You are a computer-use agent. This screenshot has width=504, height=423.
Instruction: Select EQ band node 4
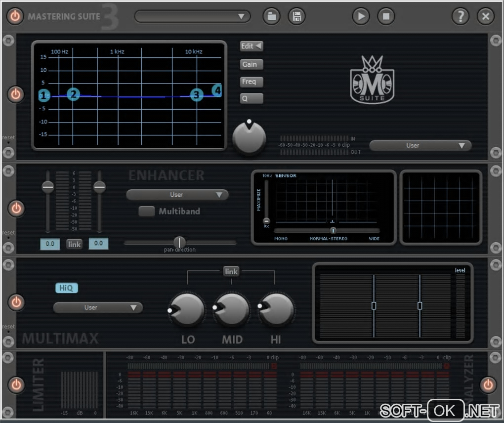pos(217,90)
